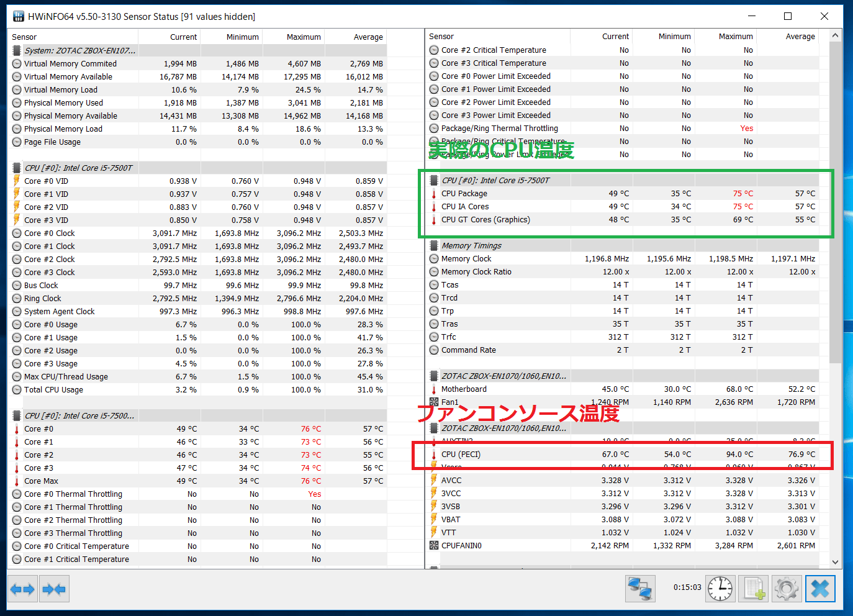Viewport: 853px width, 616px height.
Task: Click the AVCC voltage bolt icon
Action: pyautogui.click(x=434, y=480)
